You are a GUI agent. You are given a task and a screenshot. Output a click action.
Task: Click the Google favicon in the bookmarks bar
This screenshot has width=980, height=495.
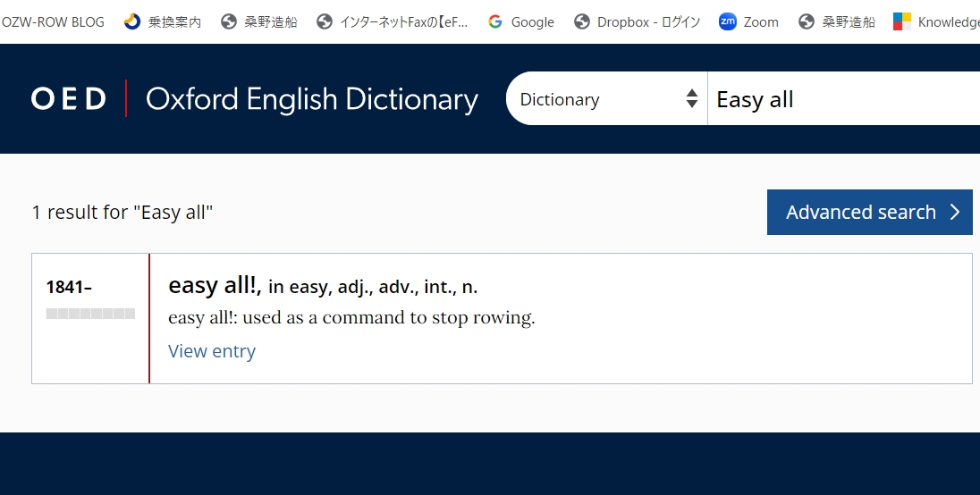pos(495,21)
